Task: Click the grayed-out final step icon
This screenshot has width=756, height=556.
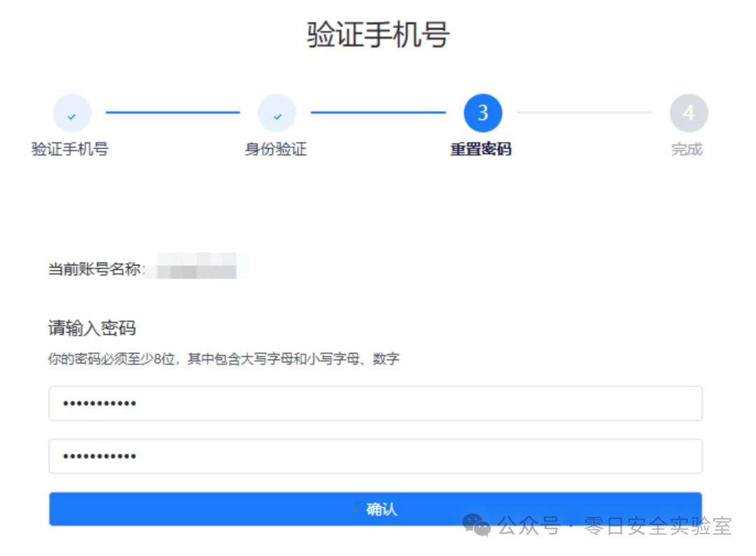Action: (689, 112)
